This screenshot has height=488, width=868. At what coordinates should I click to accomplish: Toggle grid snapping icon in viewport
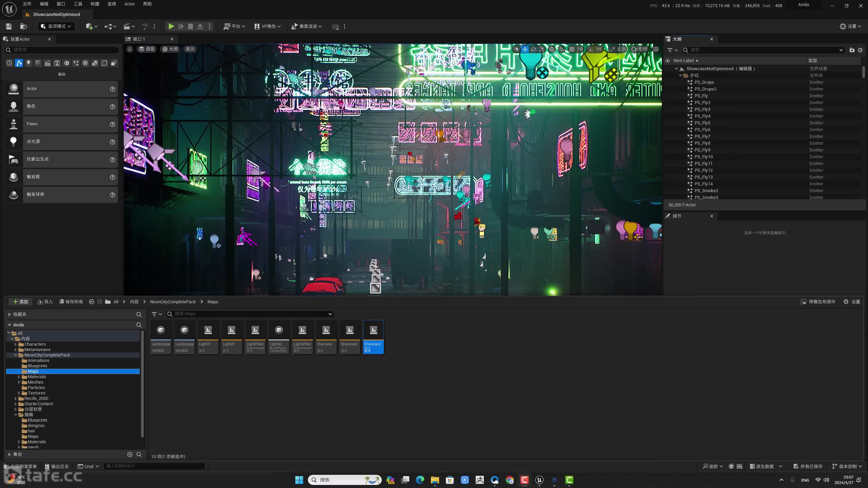click(x=572, y=49)
